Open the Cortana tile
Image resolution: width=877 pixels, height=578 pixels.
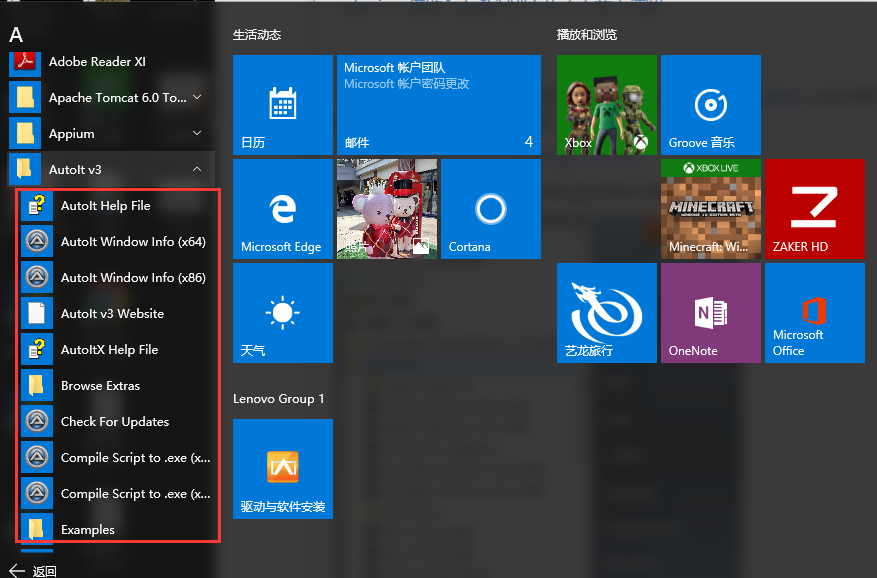pyautogui.click(x=490, y=209)
